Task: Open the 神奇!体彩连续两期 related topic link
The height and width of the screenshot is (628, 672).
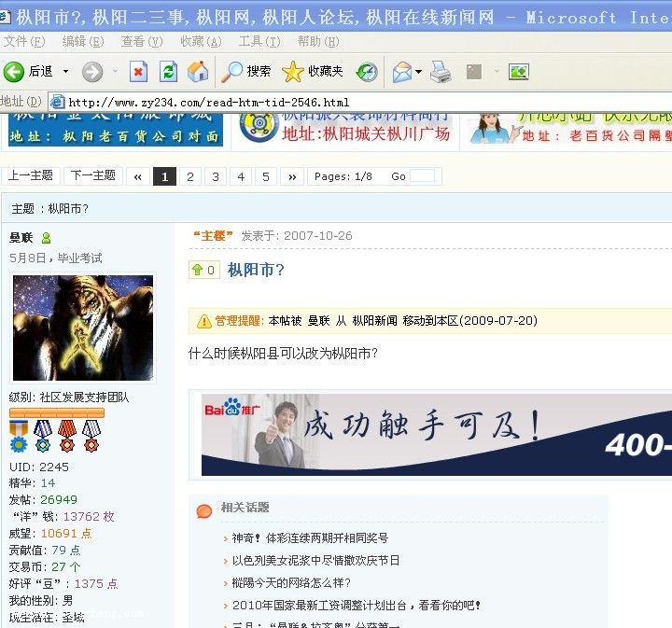Action: tap(310, 538)
